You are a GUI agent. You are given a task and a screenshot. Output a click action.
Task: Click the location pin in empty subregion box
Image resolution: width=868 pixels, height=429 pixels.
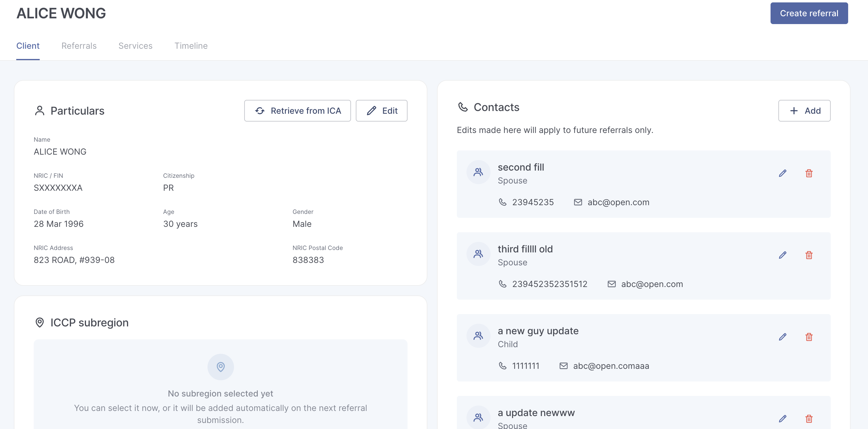pos(221,367)
